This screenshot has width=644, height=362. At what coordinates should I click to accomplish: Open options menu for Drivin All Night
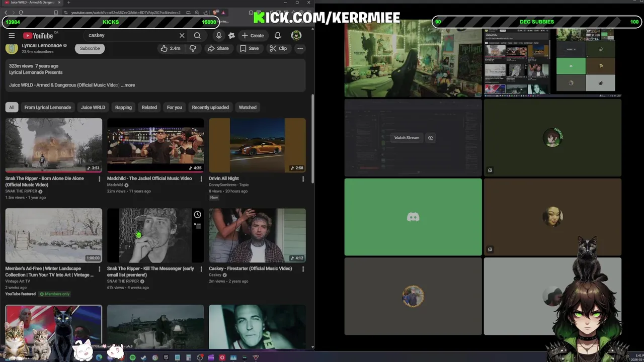303,179
